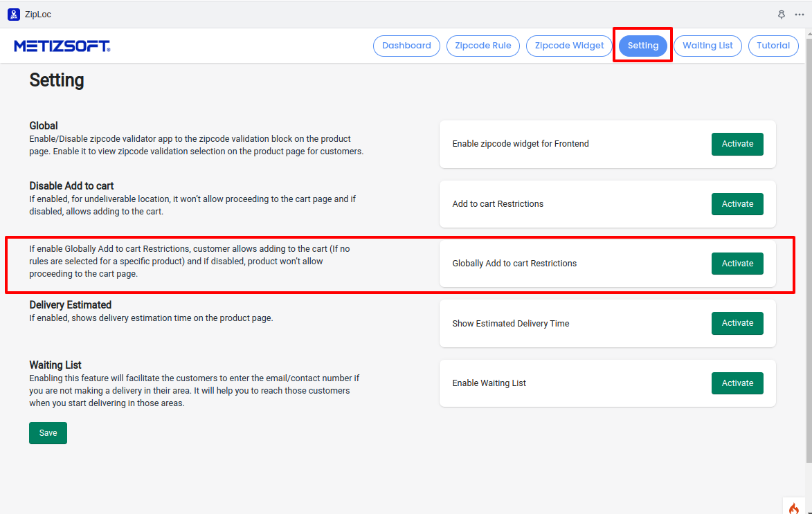Save the settings with Save button
Viewport: 812px width, 514px height.
tap(48, 433)
